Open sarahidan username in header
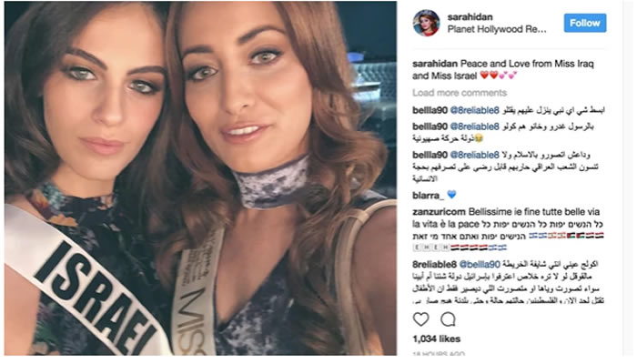The height and width of the screenshot is (364, 637). pos(470,17)
